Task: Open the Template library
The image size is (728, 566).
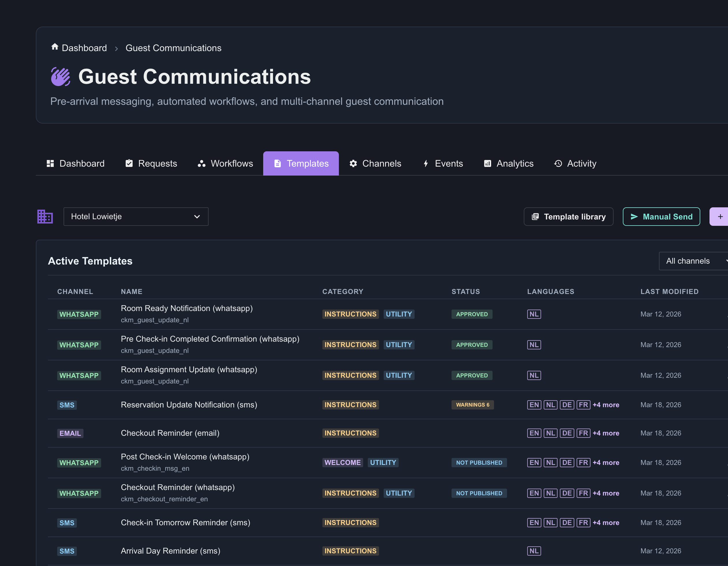Action: [x=569, y=217]
